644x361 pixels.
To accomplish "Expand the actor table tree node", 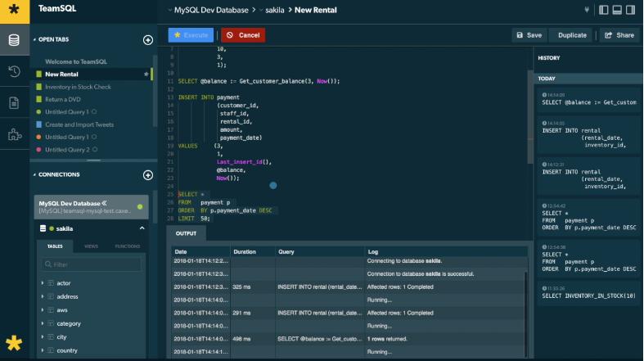I will (43, 283).
